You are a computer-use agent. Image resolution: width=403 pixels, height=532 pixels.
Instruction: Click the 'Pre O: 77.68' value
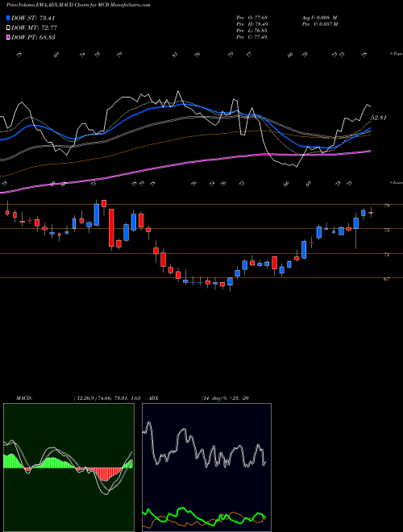[x=252, y=17]
